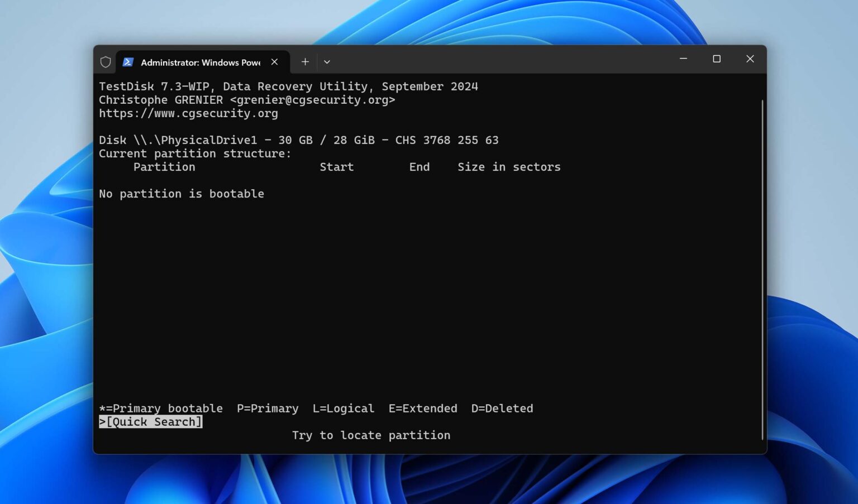
Task: Click the 'No partition is bootable' message
Action: coord(182,194)
